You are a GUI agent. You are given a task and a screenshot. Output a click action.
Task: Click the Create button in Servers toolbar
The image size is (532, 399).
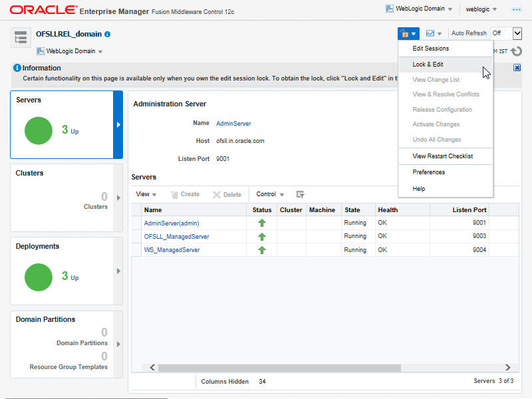pyautogui.click(x=186, y=194)
